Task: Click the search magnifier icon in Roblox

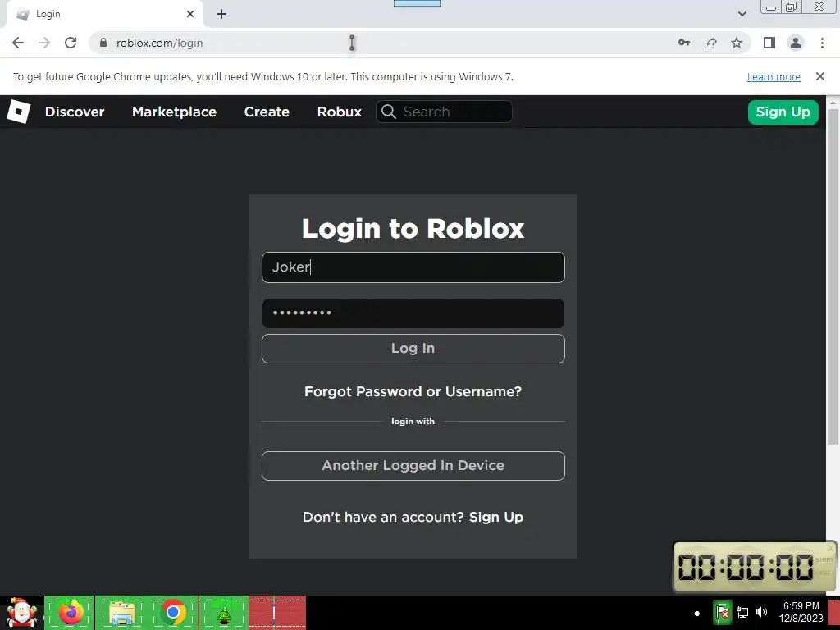Action: [389, 112]
